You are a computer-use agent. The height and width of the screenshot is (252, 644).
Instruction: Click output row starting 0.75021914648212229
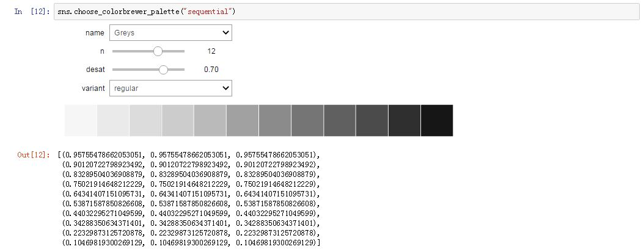click(x=191, y=184)
